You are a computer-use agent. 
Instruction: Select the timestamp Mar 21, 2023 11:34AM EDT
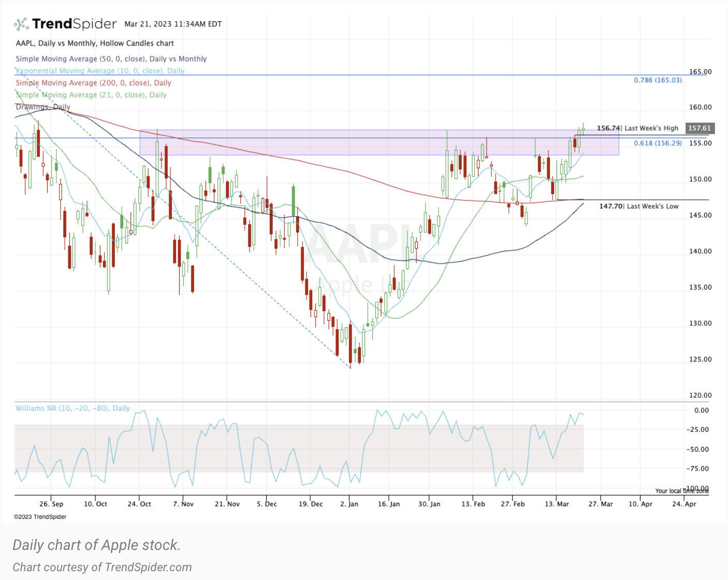point(173,24)
